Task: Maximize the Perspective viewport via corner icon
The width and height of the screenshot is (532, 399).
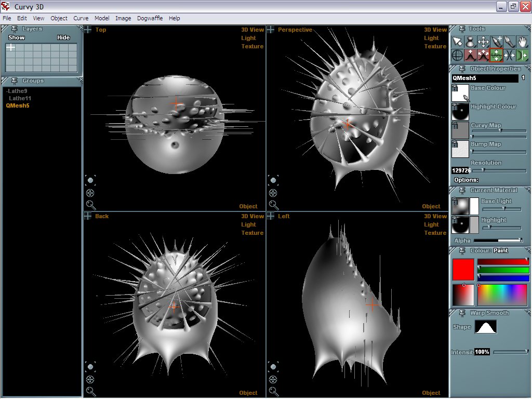Action: click(x=271, y=30)
